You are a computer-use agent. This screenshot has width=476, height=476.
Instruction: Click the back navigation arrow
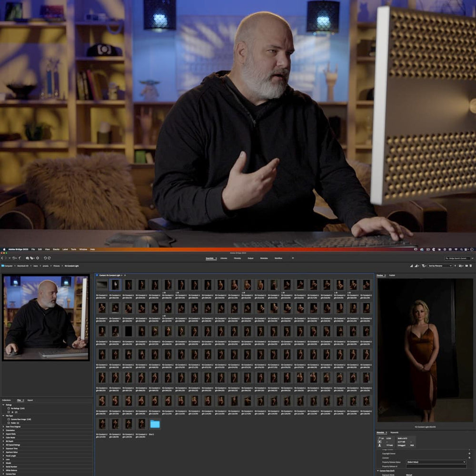click(2, 258)
